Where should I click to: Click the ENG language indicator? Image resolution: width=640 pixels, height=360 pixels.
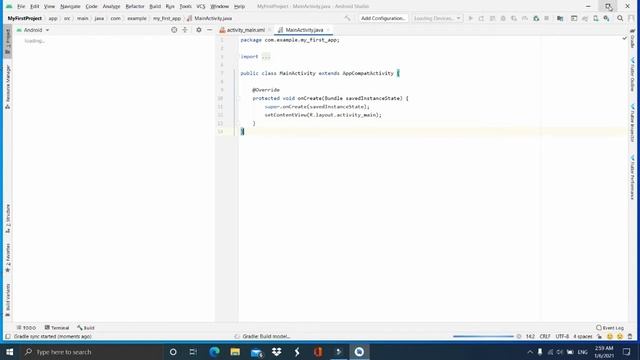tap(582, 352)
